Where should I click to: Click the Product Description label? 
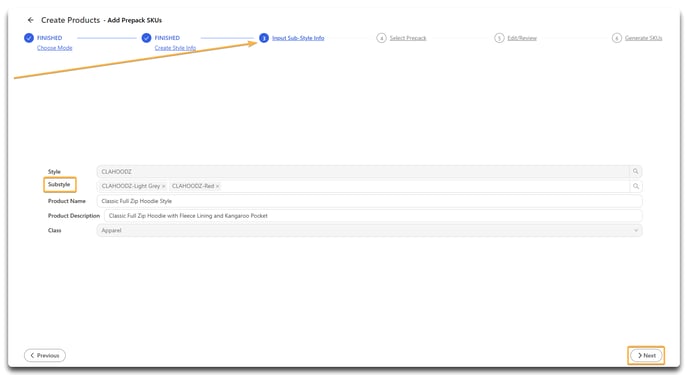pyautogui.click(x=74, y=216)
